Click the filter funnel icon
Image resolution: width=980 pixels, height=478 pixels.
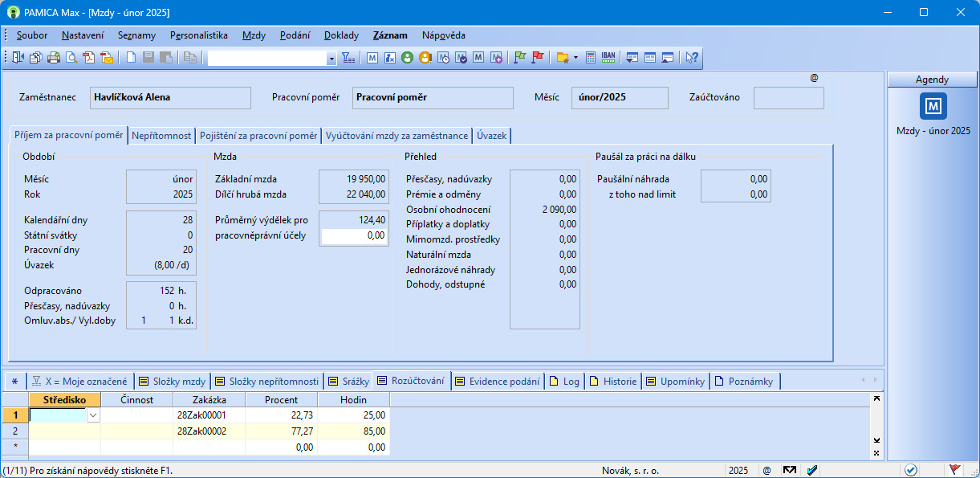point(348,57)
